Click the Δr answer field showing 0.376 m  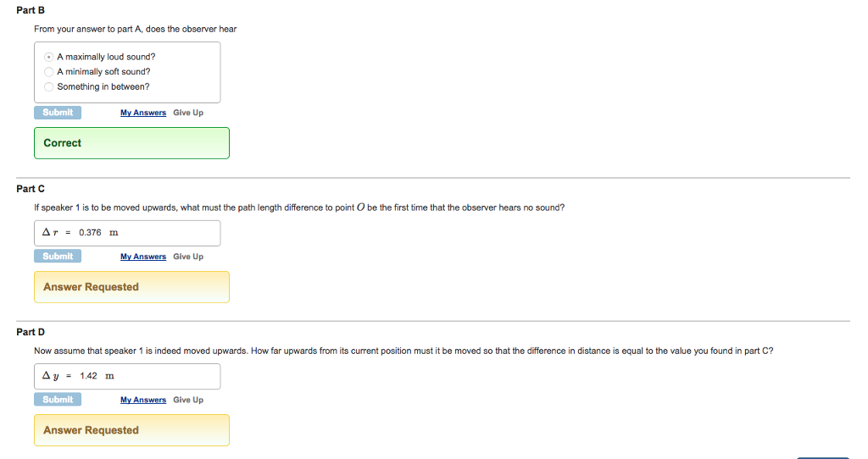(x=127, y=233)
